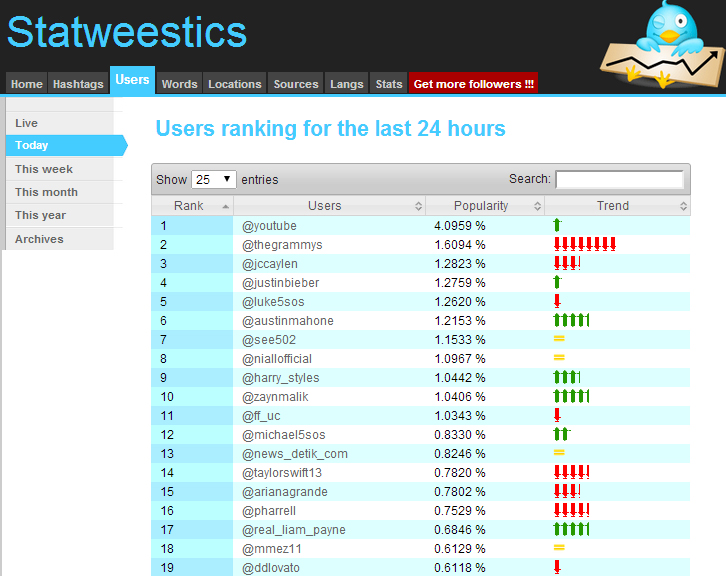This screenshot has width=726, height=576.
Task: Switch to the Words tab
Action: pos(179,84)
